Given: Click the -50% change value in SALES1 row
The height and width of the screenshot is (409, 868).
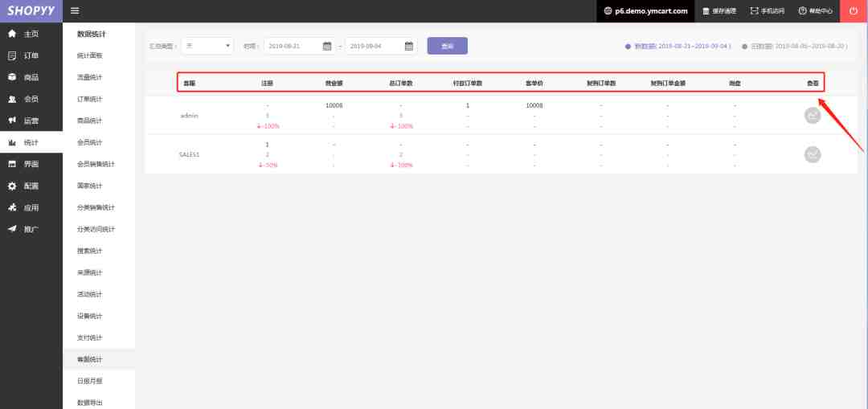Looking at the screenshot, I should click(x=268, y=166).
